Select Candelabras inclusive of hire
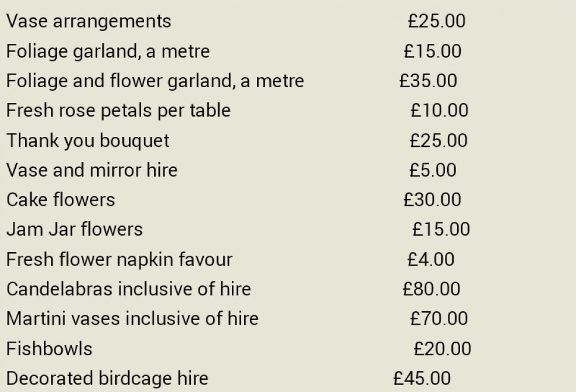Image resolution: width=576 pixels, height=392 pixels. [x=129, y=289]
